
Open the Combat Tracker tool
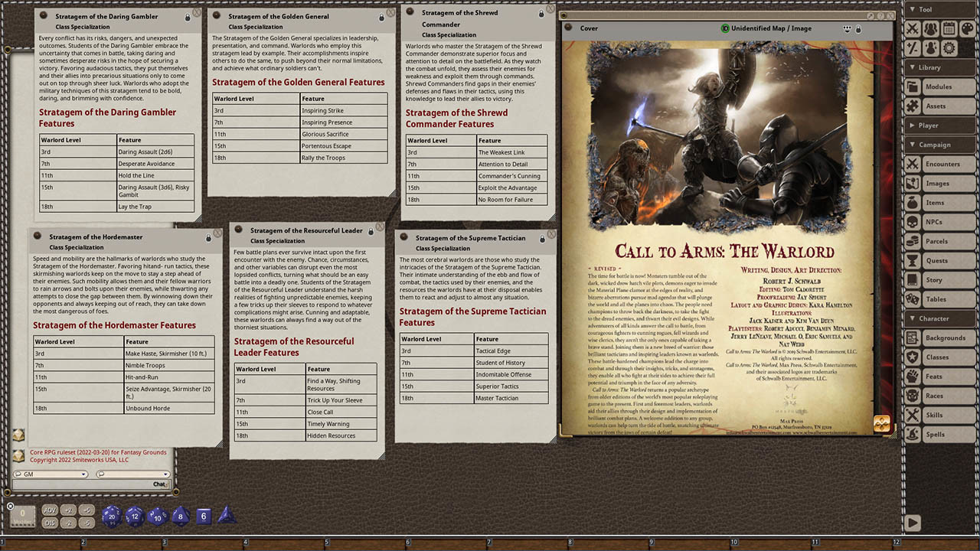[x=913, y=28]
